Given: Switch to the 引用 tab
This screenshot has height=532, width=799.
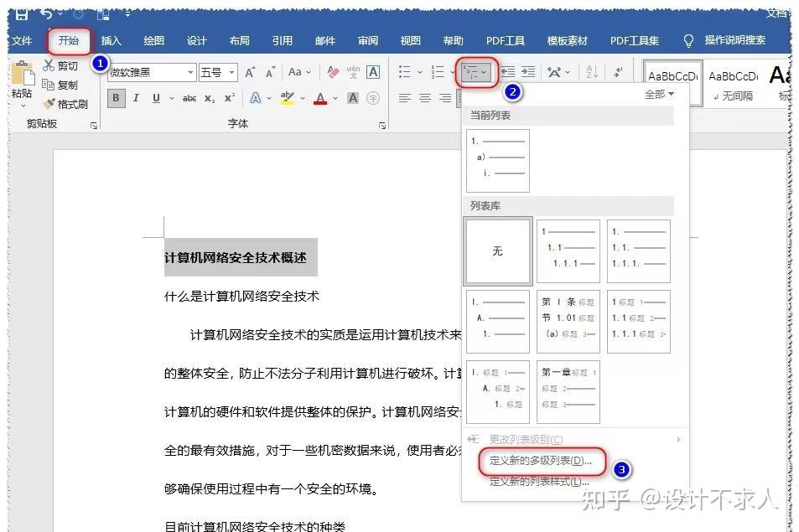Looking at the screenshot, I should point(283,41).
